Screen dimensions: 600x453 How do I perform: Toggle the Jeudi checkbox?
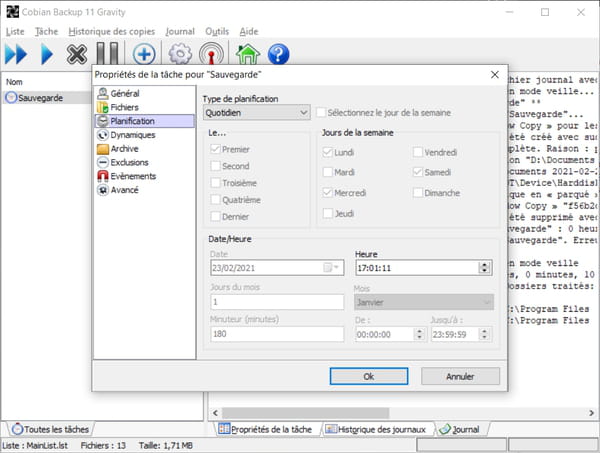click(x=328, y=213)
